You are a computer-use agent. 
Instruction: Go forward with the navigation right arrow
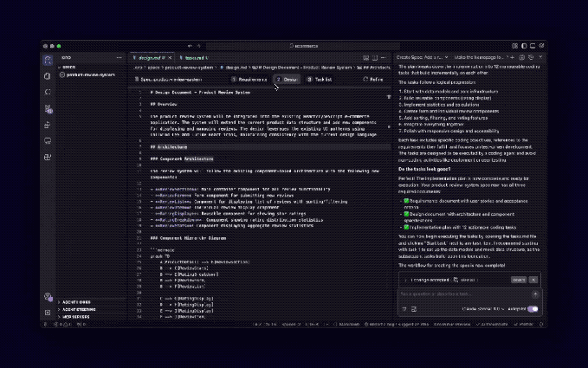(x=199, y=46)
